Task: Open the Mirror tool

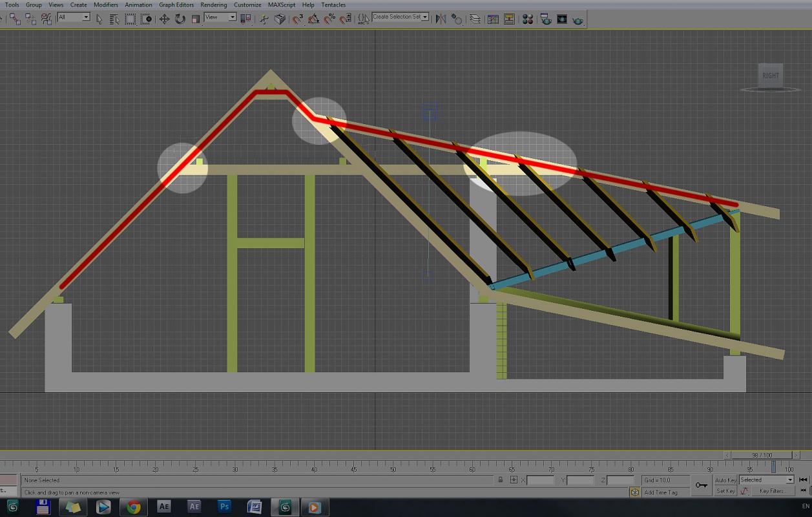Action: click(441, 19)
